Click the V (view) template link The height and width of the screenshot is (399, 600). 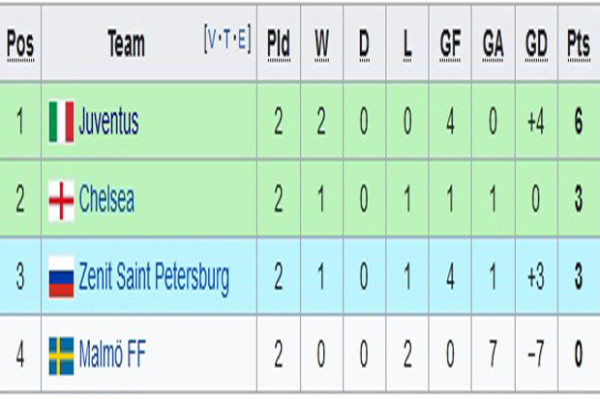coord(212,39)
